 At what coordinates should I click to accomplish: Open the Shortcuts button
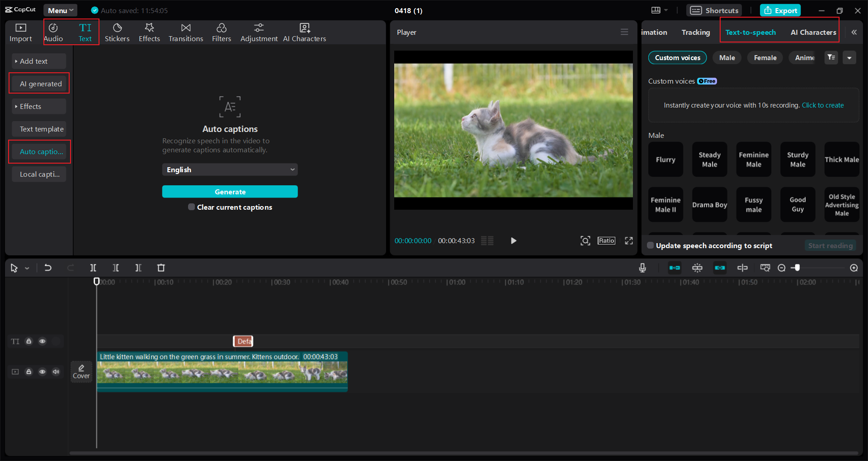(x=714, y=10)
